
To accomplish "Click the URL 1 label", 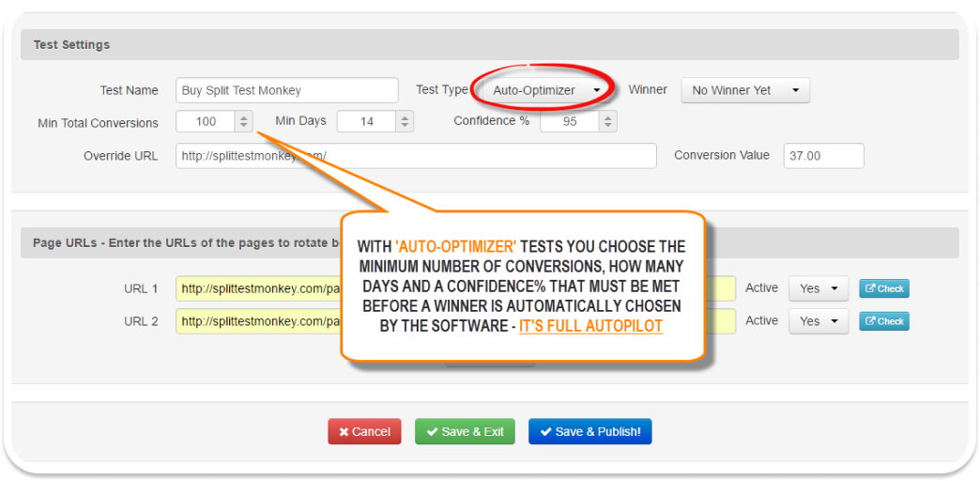I will [x=141, y=289].
